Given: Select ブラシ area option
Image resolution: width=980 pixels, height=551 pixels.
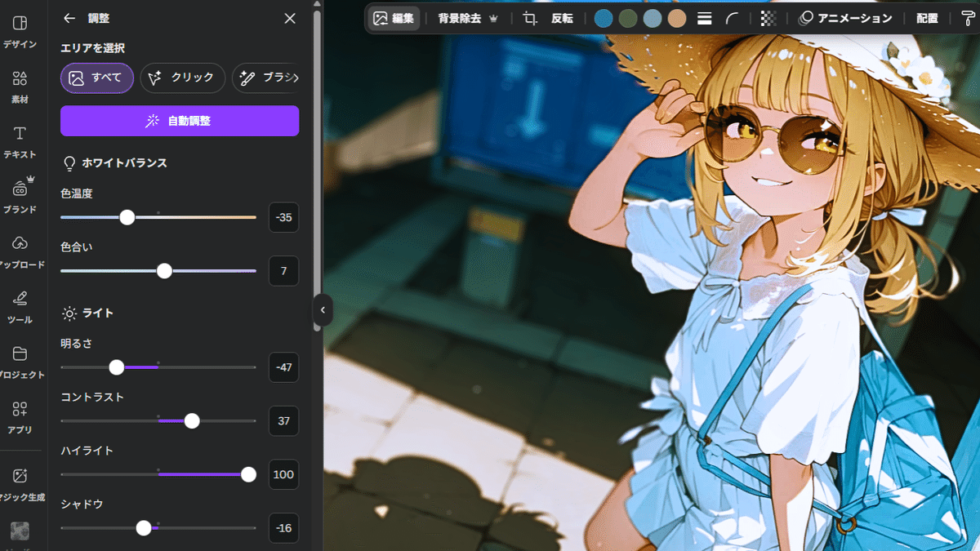Looking at the screenshot, I should pyautogui.click(x=266, y=78).
